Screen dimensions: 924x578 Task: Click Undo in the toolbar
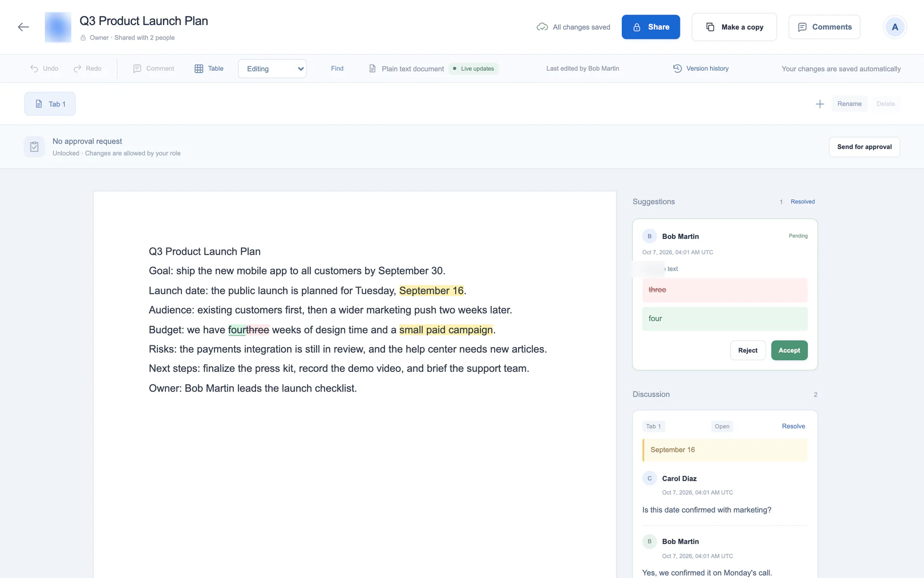point(44,68)
